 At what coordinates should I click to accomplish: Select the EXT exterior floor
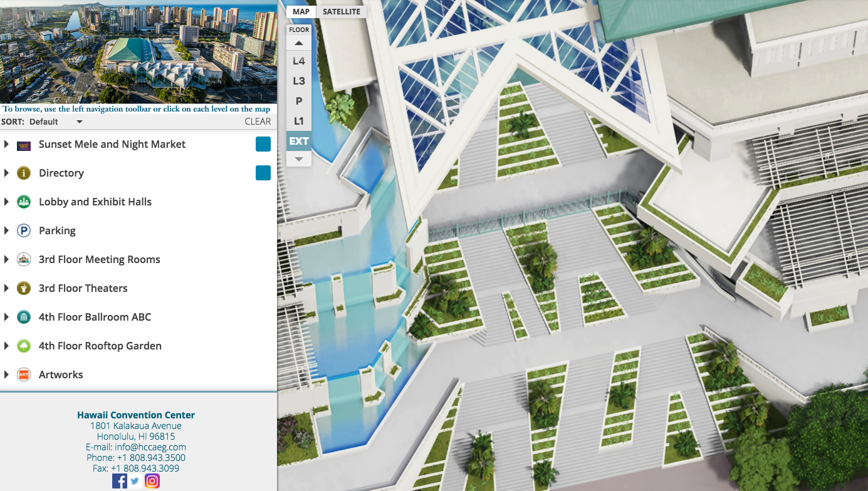[299, 141]
